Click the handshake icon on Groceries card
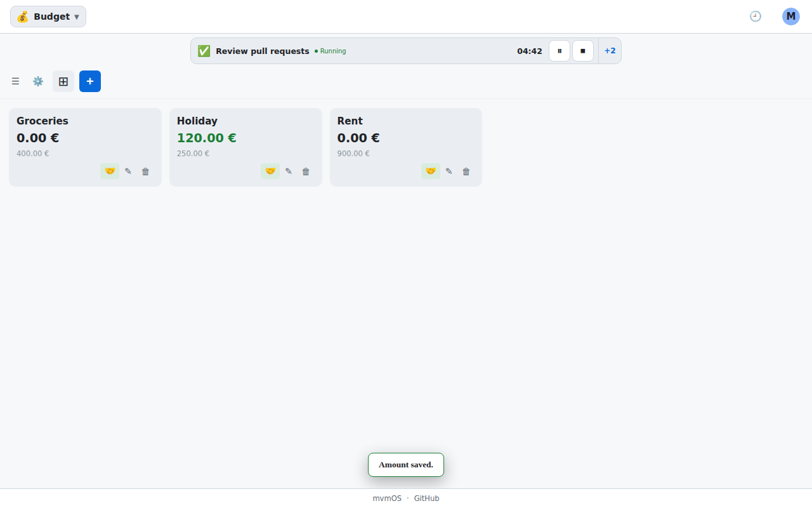812x508 pixels. (110, 171)
